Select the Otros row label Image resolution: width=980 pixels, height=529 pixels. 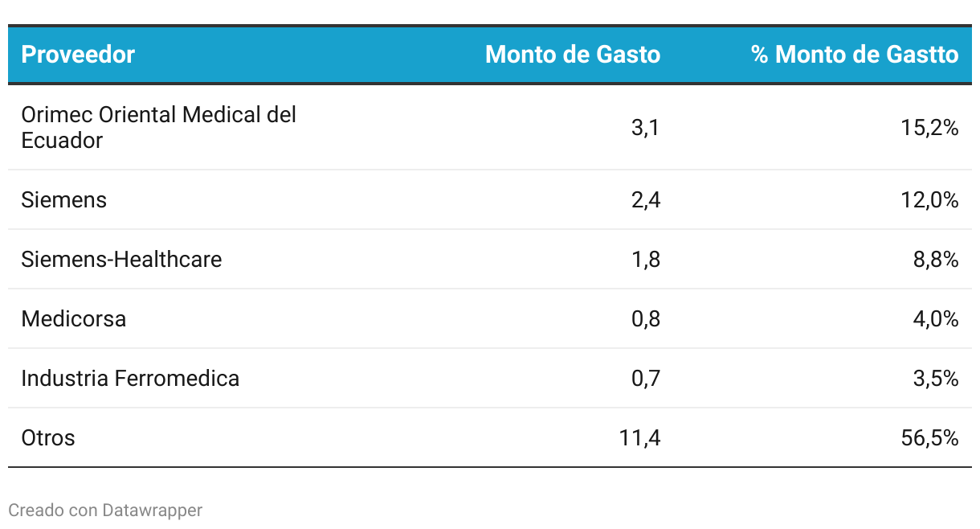pos(48,437)
